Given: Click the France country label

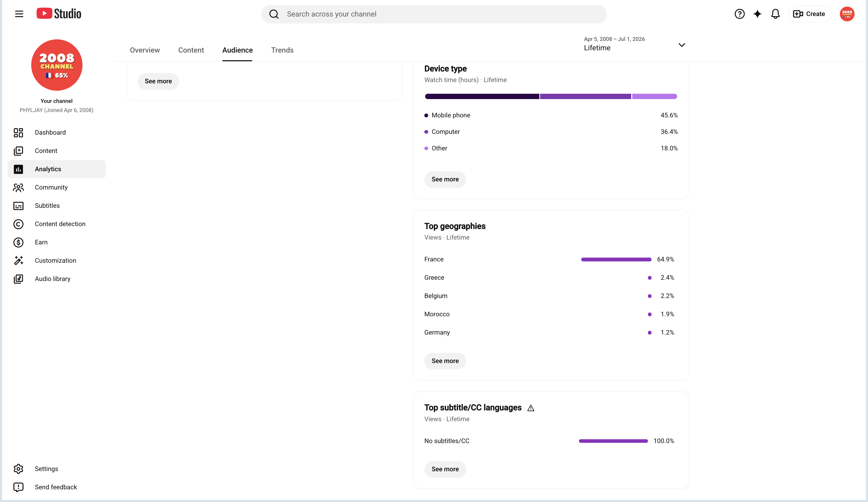Looking at the screenshot, I should pos(434,259).
